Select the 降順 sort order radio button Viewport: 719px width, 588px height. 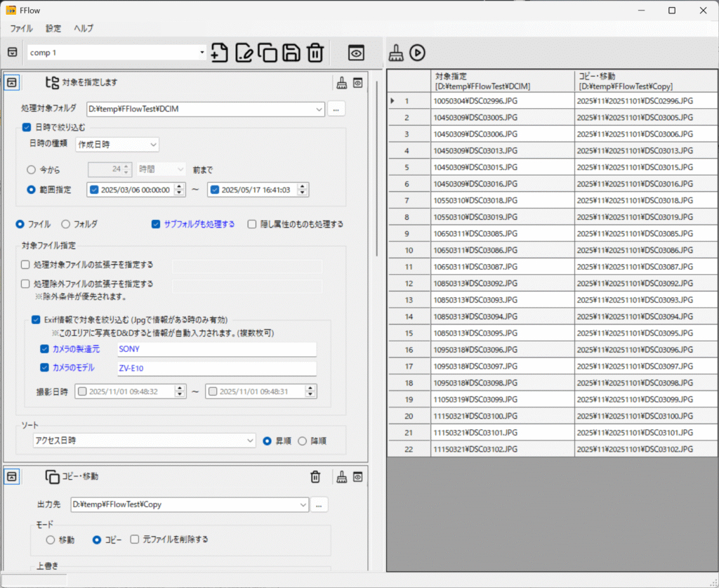[x=303, y=441]
